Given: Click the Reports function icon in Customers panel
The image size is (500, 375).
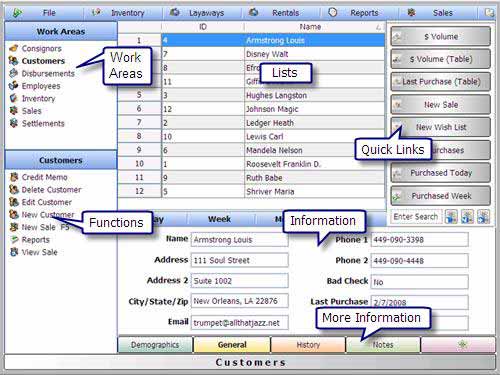Looking at the screenshot, I should [x=14, y=240].
